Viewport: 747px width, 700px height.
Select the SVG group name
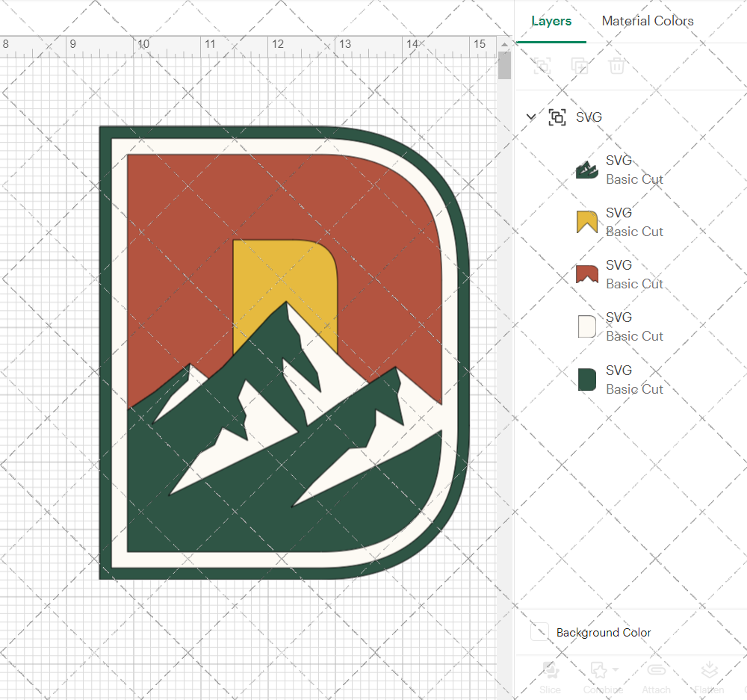[x=589, y=117]
